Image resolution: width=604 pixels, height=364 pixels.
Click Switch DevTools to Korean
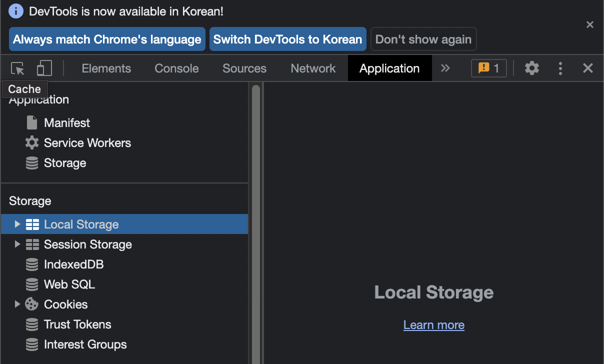[287, 38]
